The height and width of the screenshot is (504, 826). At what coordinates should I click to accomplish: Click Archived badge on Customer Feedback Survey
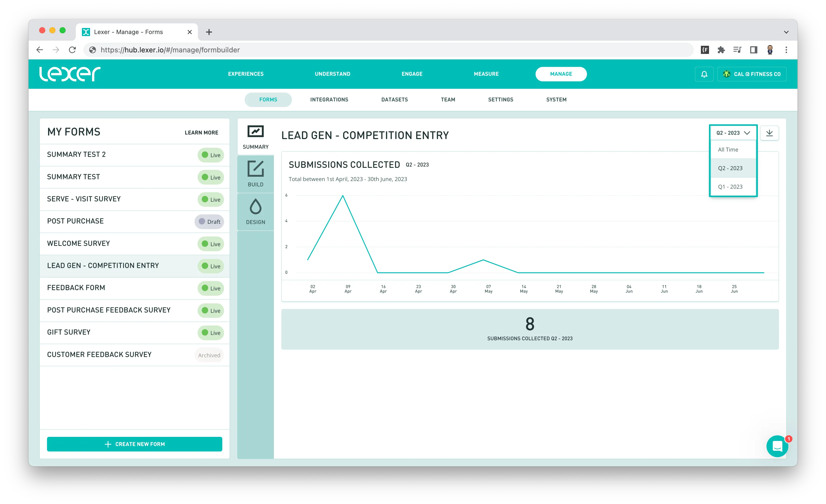pyautogui.click(x=209, y=355)
